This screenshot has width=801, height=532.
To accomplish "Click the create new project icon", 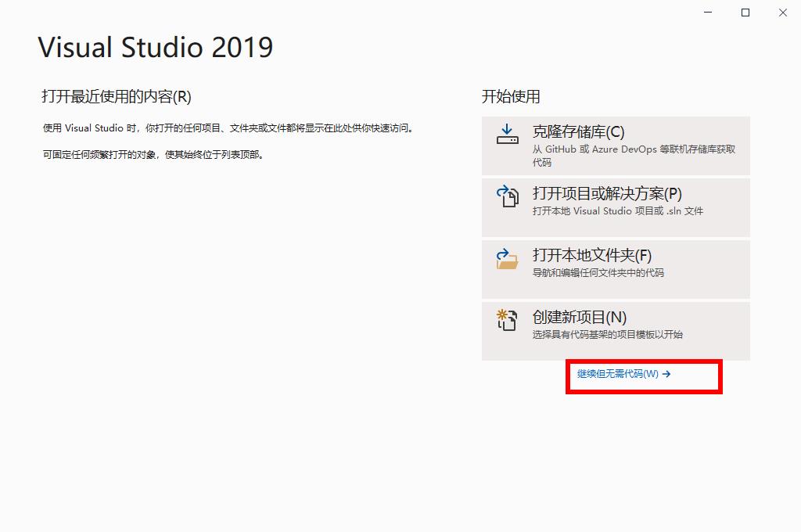I will 507,320.
